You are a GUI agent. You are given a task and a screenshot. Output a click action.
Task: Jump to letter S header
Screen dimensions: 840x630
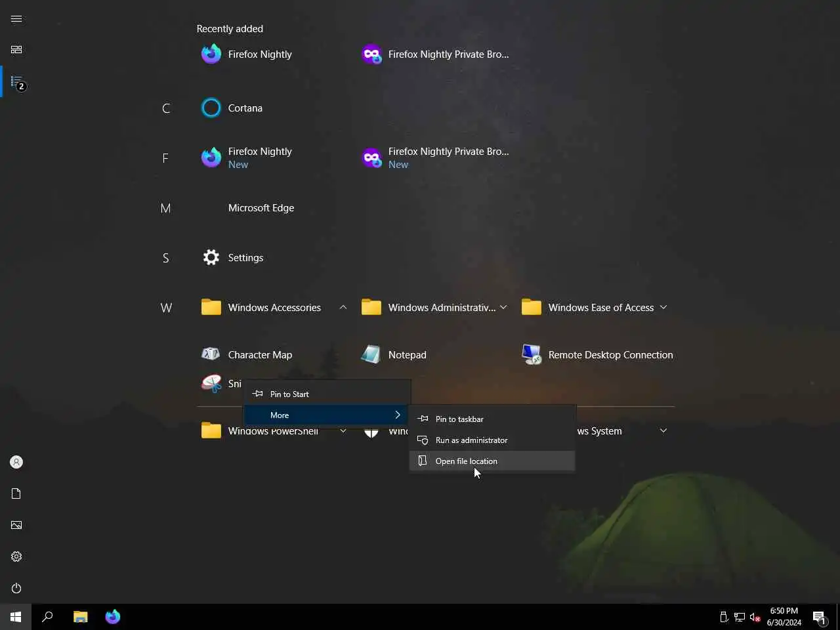[165, 258]
